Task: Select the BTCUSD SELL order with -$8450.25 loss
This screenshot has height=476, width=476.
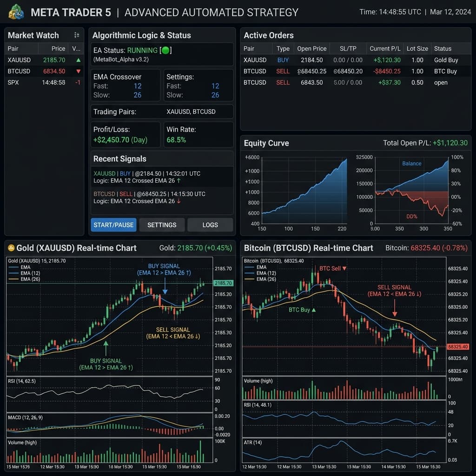Action: coord(356,71)
